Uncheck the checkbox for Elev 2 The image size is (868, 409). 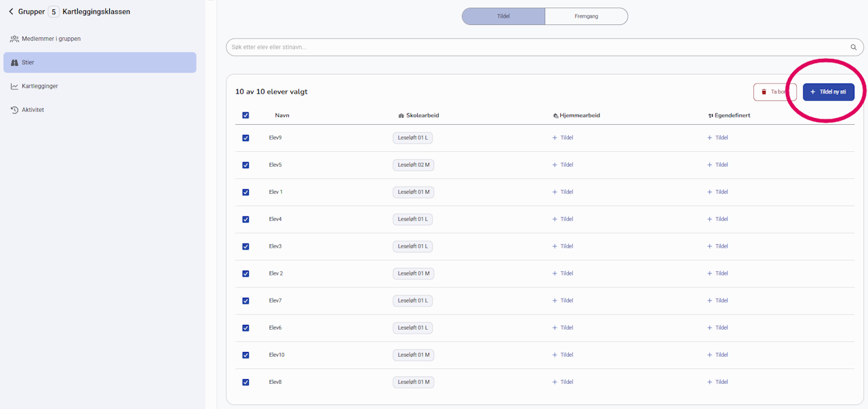[245, 273]
